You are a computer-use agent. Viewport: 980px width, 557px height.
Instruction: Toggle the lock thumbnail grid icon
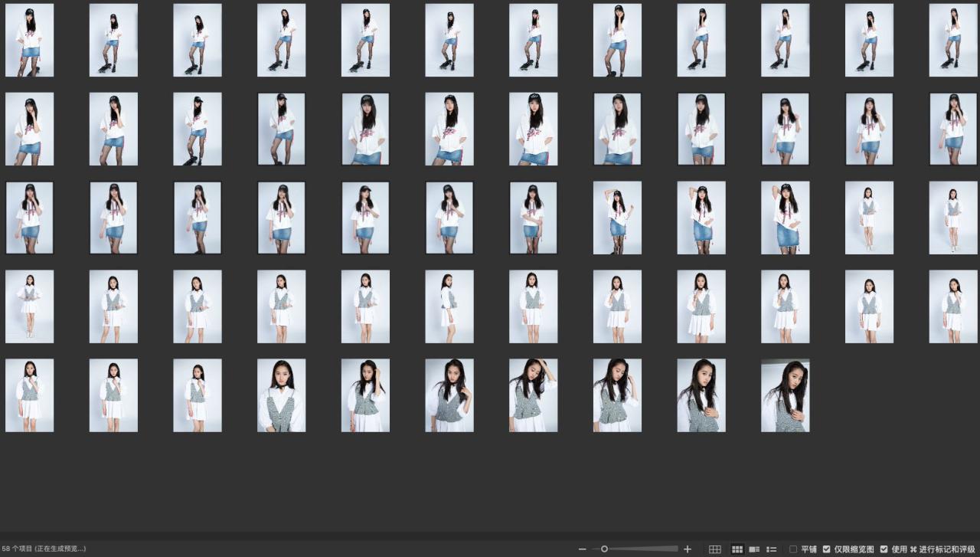(x=715, y=549)
